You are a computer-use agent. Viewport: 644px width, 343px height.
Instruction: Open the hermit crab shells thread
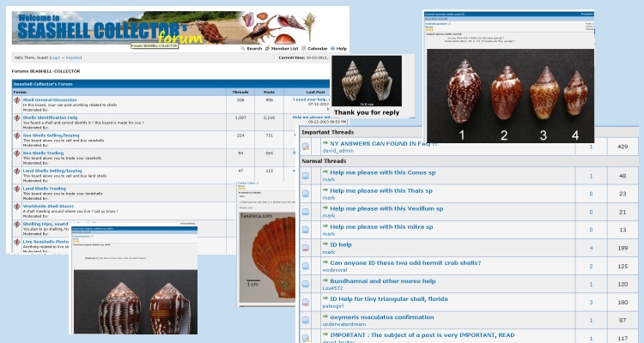point(405,262)
